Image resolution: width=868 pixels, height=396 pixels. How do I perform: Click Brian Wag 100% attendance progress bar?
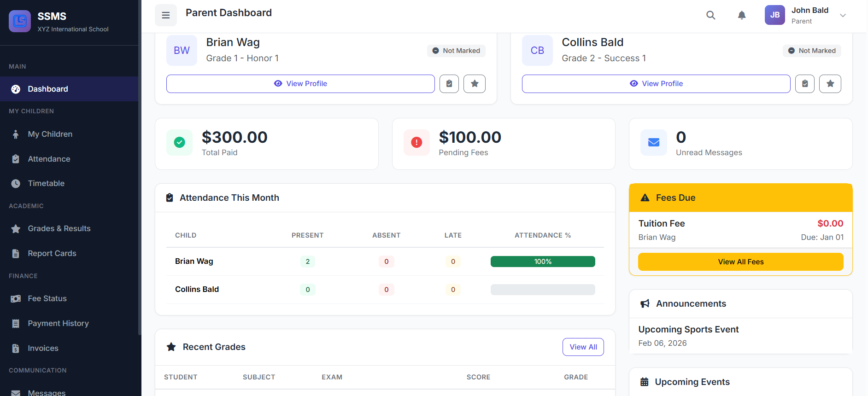pyautogui.click(x=543, y=262)
